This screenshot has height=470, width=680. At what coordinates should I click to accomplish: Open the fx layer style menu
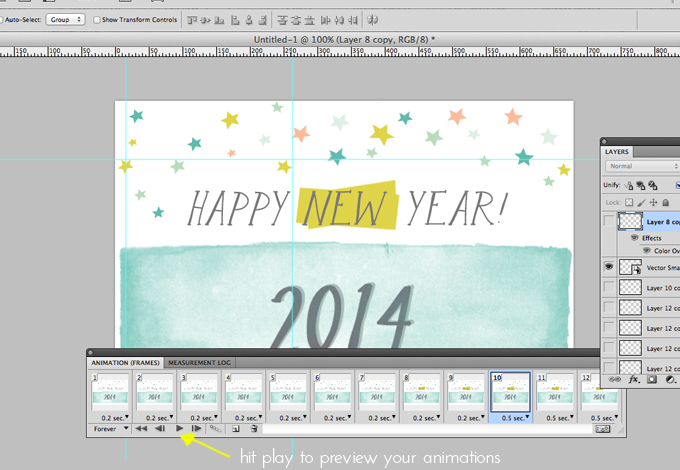click(634, 379)
